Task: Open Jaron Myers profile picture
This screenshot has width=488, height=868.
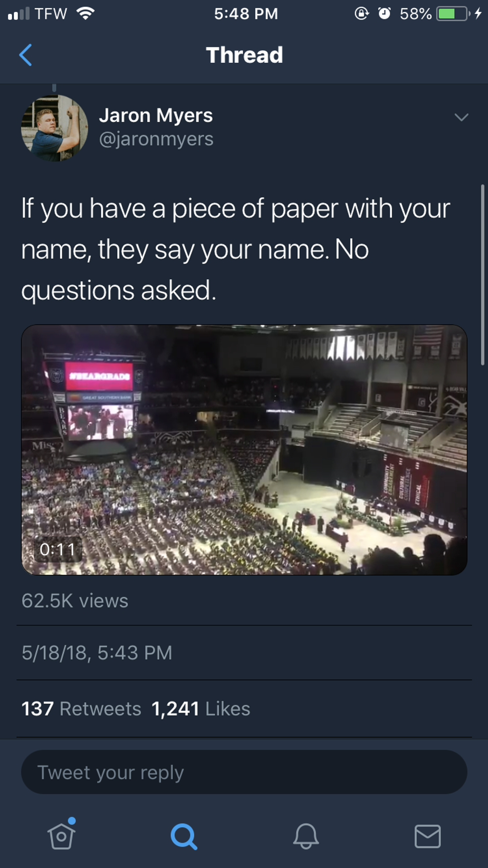Action: pyautogui.click(x=54, y=128)
